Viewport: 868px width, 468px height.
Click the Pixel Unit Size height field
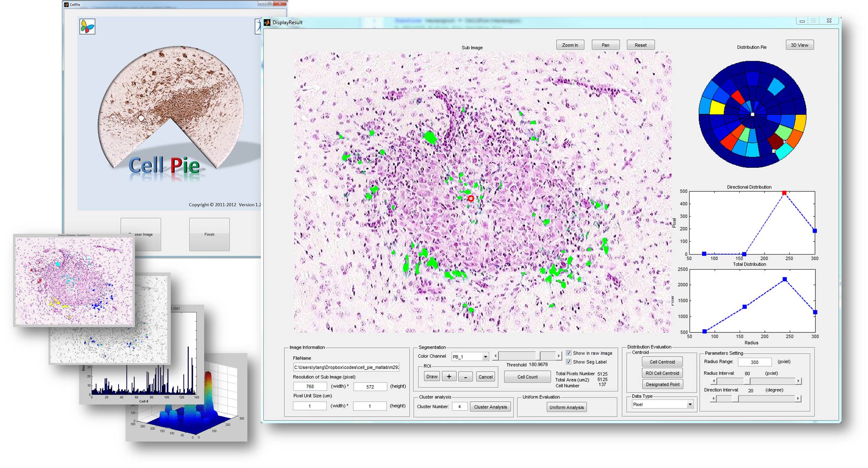tap(370, 406)
